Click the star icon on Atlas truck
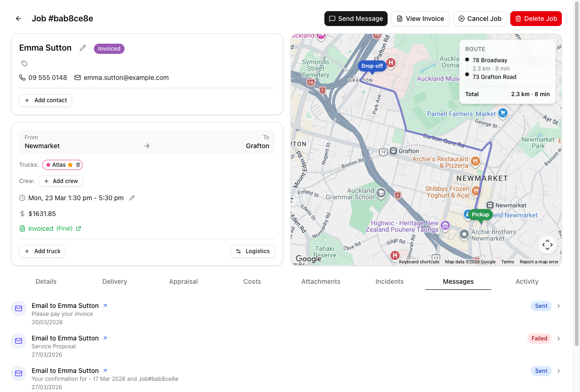The height and width of the screenshot is (392, 580). (x=70, y=165)
